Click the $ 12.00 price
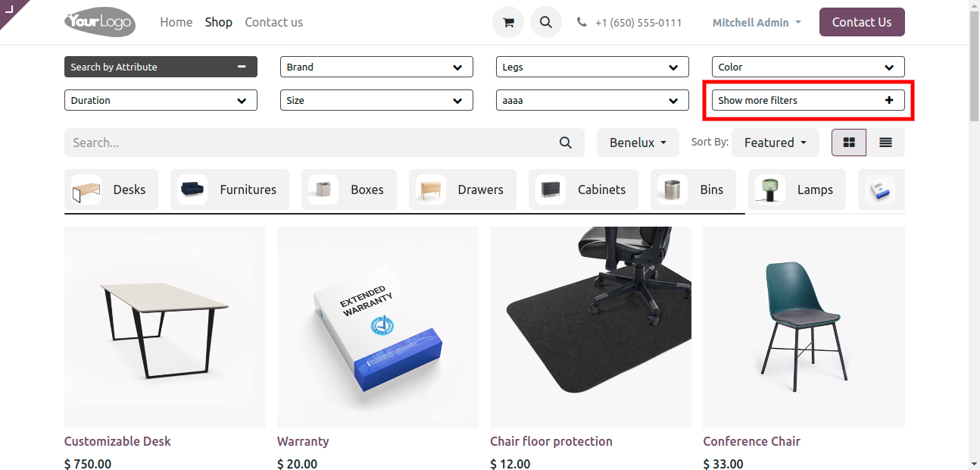980x470 pixels. pos(510,463)
